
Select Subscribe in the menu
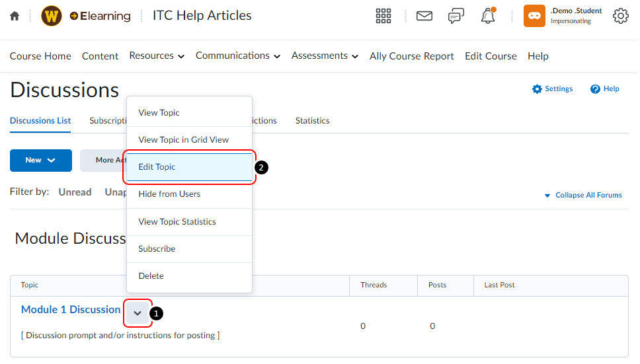[x=190, y=250]
